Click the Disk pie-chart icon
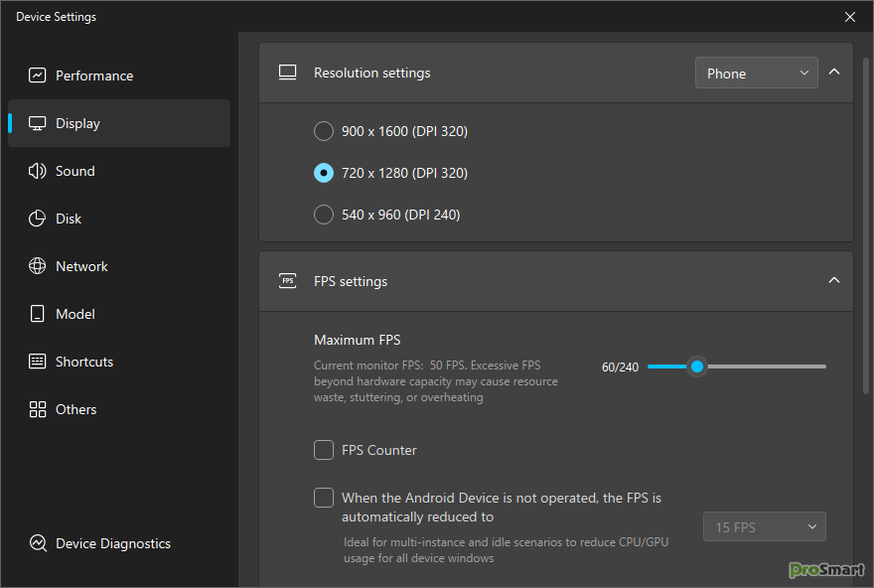 [x=38, y=219]
